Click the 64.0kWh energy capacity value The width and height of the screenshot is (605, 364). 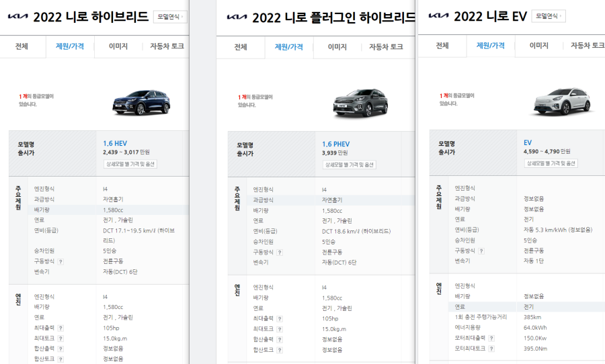tap(535, 328)
